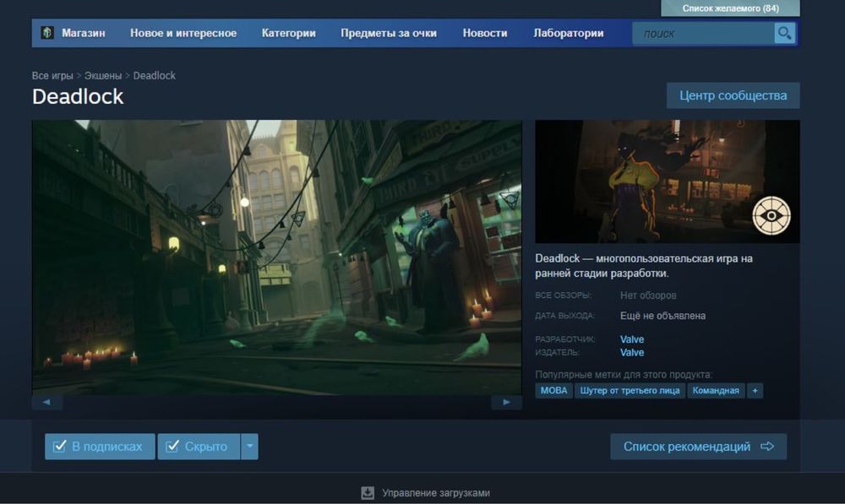Click the arrow icon on Список рекомендаций
Viewport: 845px width, 504px height.
click(767, 447)
